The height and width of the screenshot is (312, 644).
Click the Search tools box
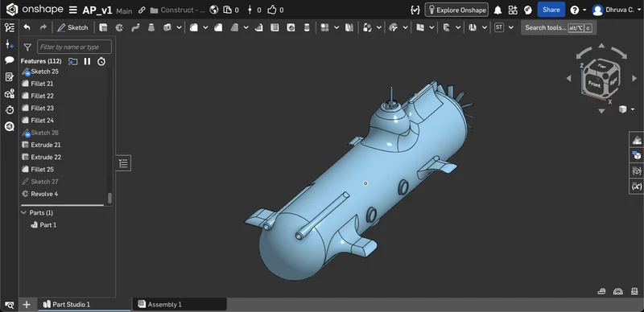coord(559,27)
